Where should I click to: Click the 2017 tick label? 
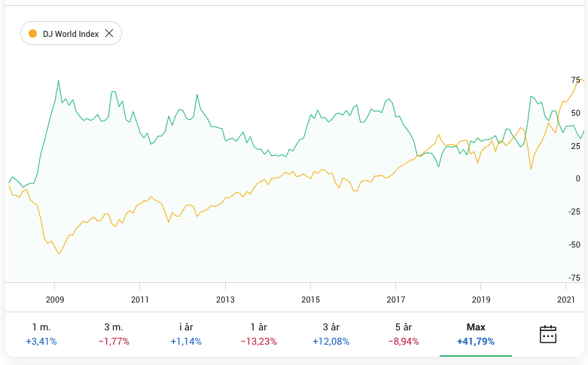pyautogui.click(x=395, y=300)
